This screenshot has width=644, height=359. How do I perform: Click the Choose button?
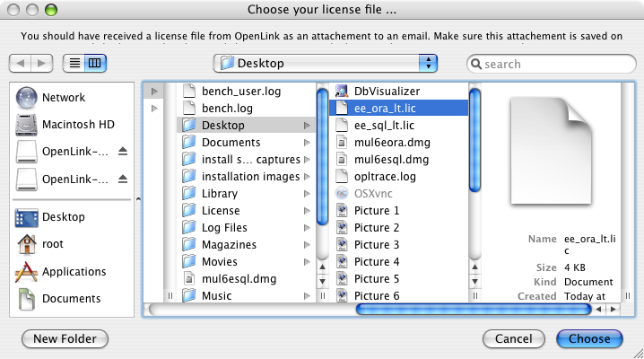pos(589,339)
